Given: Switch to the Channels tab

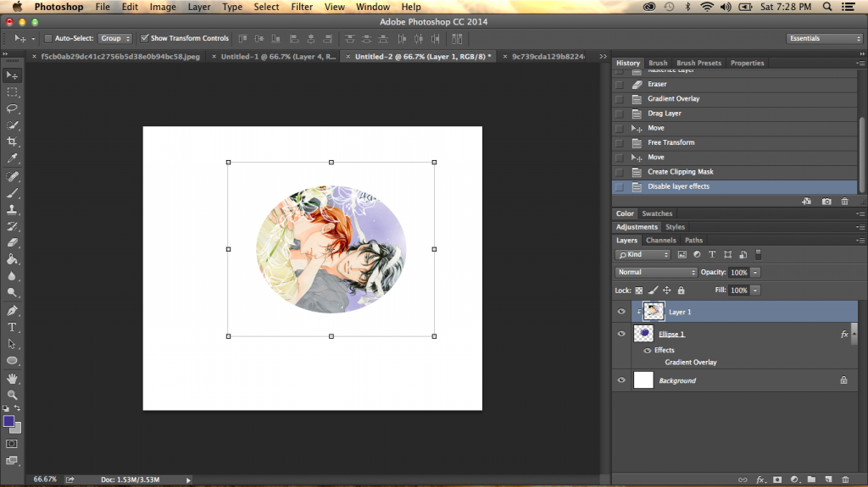Looking at the screenshot, I should click(660, 241).
